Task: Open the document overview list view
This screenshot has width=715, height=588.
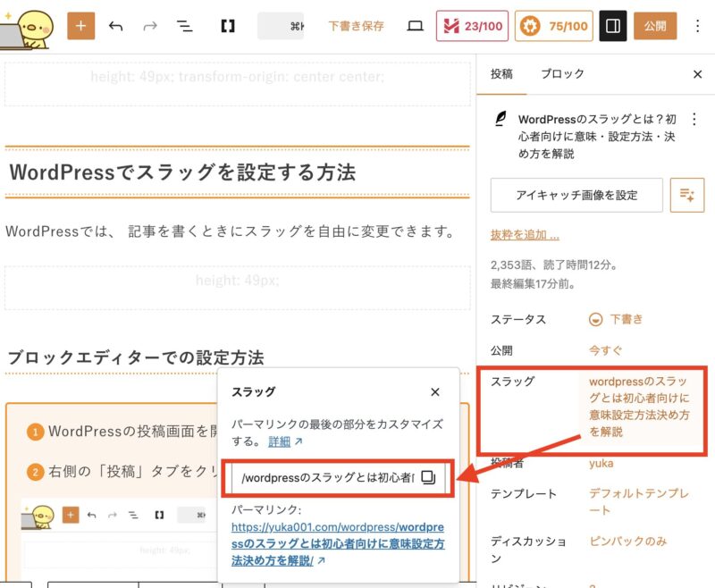Action: coord(184,26)
